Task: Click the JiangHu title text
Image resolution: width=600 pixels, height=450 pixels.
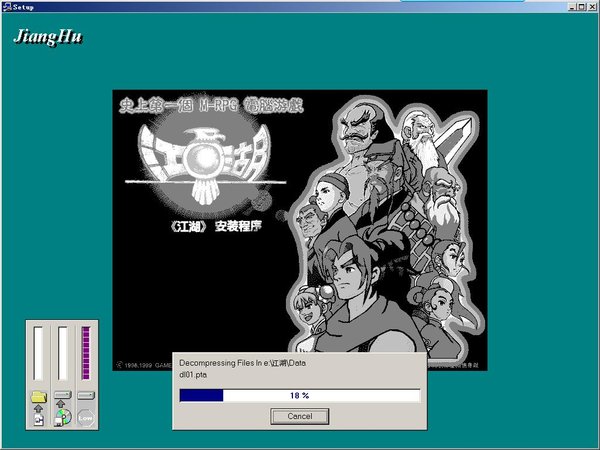Action: point(47,38)
